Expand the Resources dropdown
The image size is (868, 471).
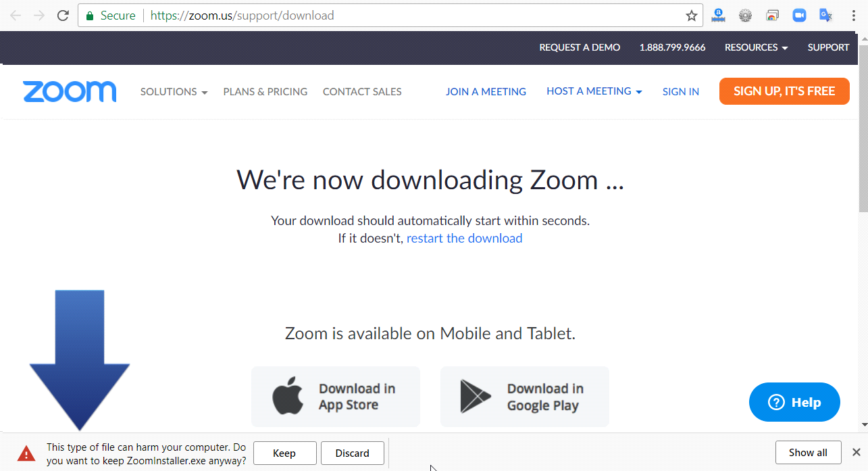click(756, 47)
